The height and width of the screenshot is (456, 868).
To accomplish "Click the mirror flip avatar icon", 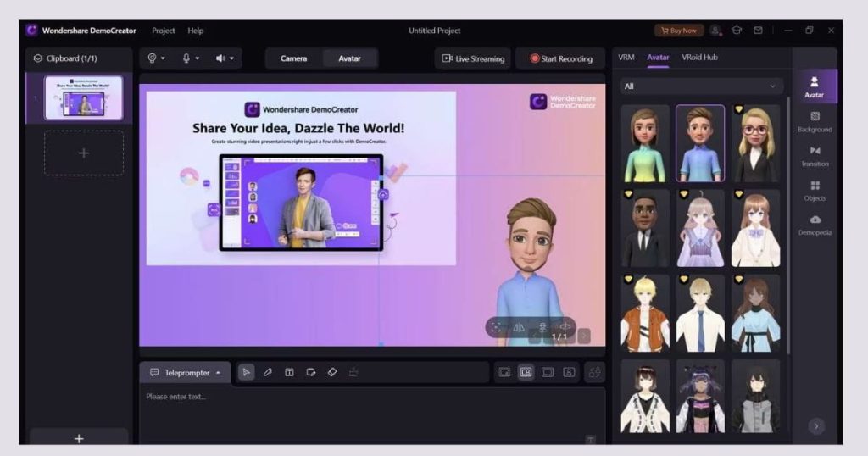I will (x=519, y=327).
